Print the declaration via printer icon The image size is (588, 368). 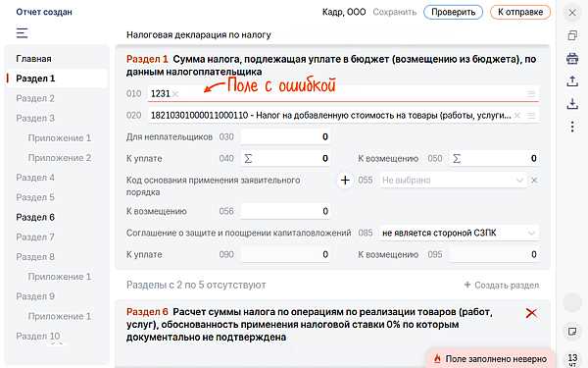tap(572, 59)
